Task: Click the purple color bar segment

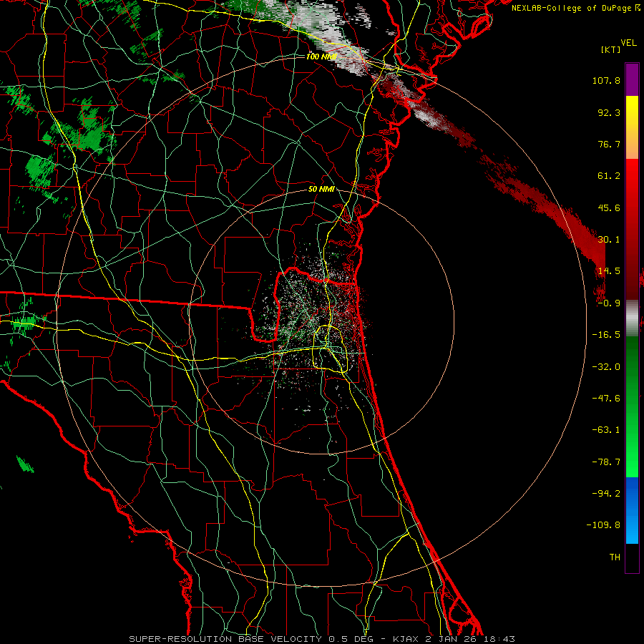Action: point(632,79)
